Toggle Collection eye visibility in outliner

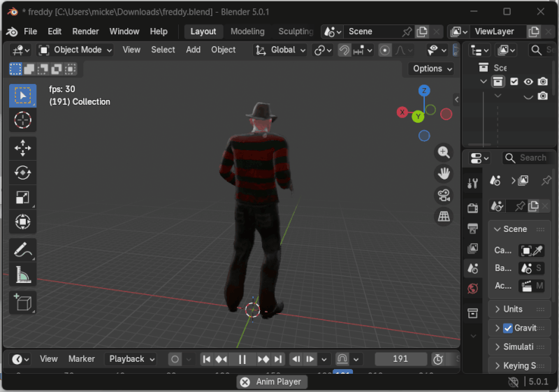pyautogui.click(x=528, y=82)
